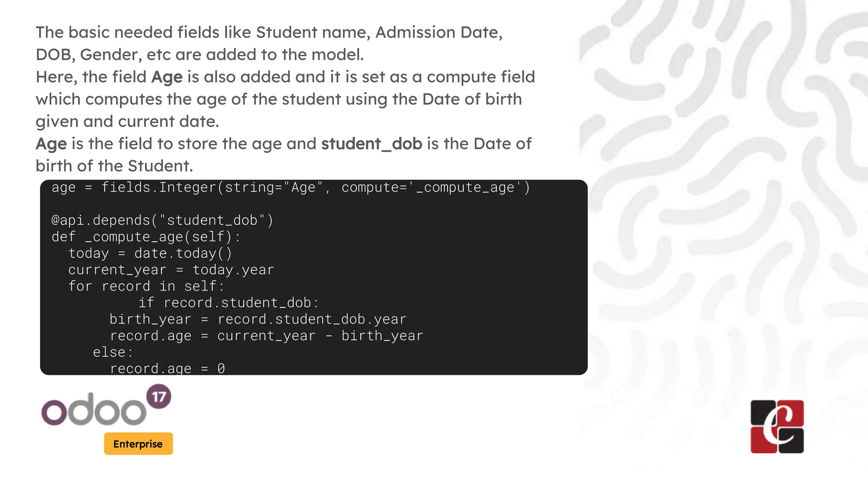Click the for record in self line
Image resolution: width=868 pixels, height=488 pixels.
[x=146, y=286]
